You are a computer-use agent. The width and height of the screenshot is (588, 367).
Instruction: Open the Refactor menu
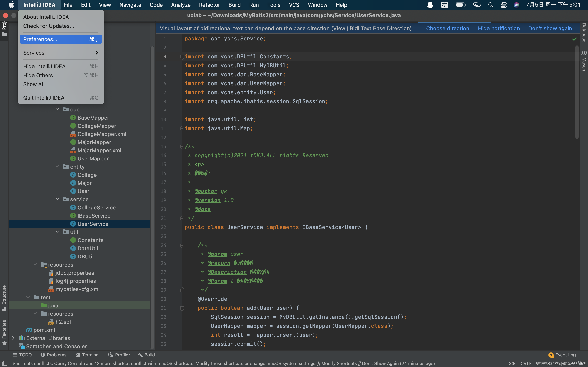pos(209,5)
